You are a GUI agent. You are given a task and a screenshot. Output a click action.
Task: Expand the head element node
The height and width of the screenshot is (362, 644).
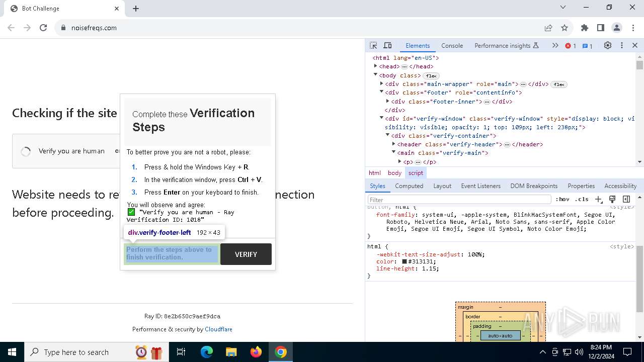(x=375, y=66)
